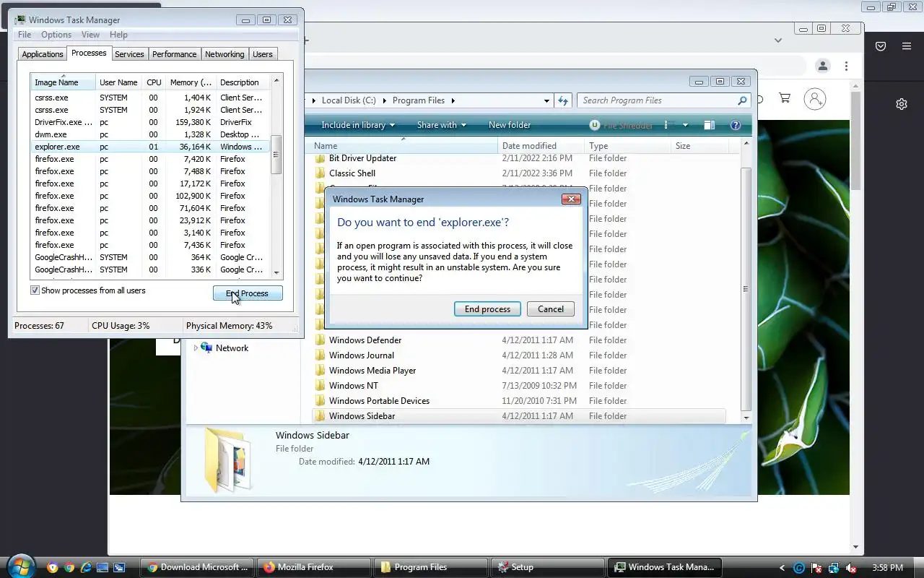The width and height of the screenshot is (924, 578).
Task: Click chevron dropdown in background browser window
Action: point(778,40)
